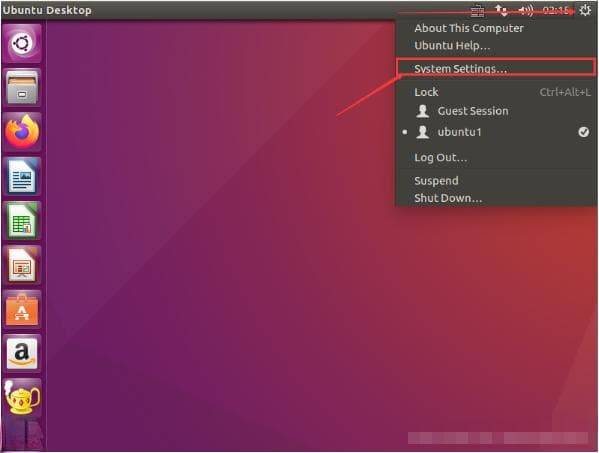Screen dimensions: 599x453
Task: Open the yellow teapot application in dock
Action: point(22,398)
